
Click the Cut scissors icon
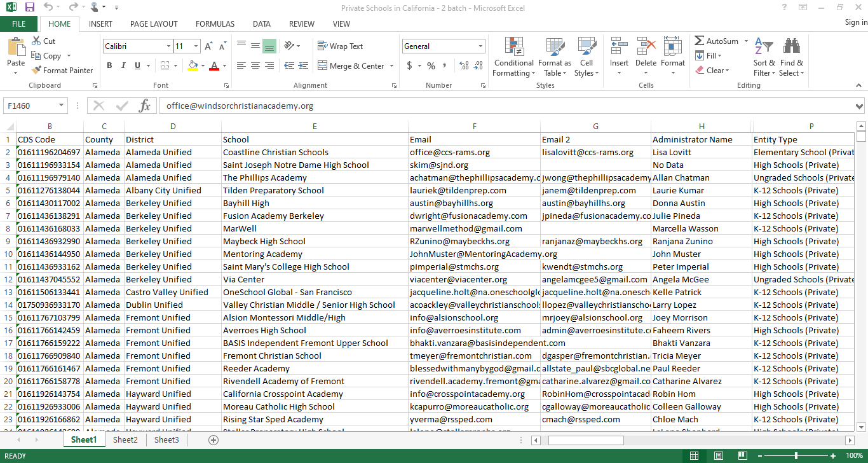click(36, 41)
